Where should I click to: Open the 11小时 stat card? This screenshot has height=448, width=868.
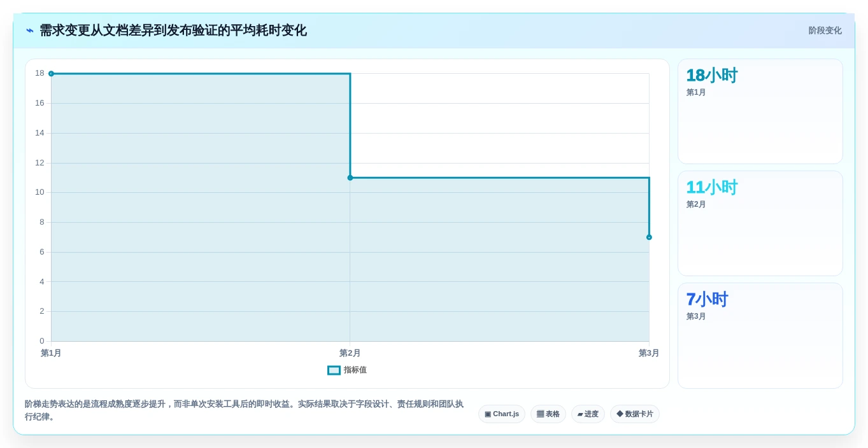760,223
